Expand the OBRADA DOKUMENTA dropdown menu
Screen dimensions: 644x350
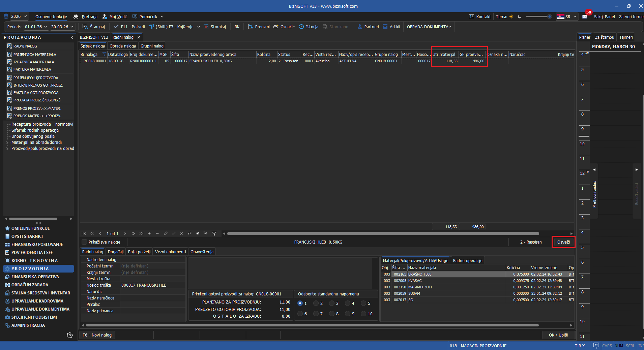(429, 27)
